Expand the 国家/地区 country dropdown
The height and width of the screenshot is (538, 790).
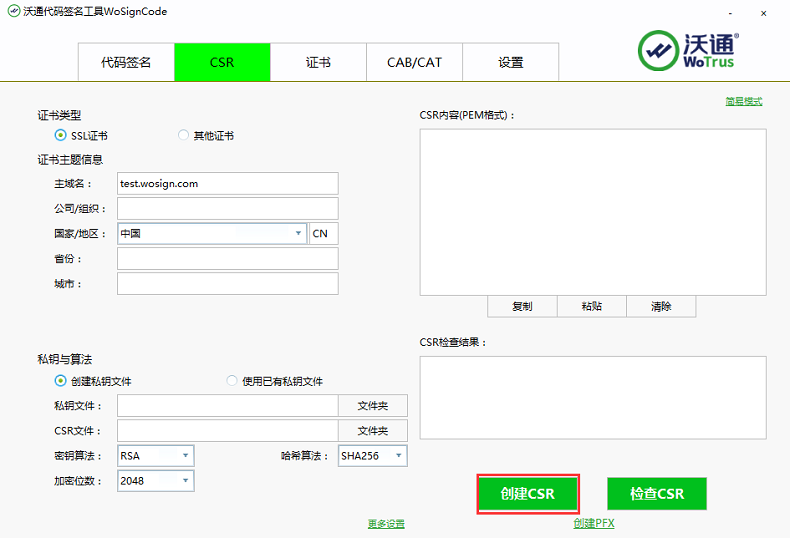(298, 234)
